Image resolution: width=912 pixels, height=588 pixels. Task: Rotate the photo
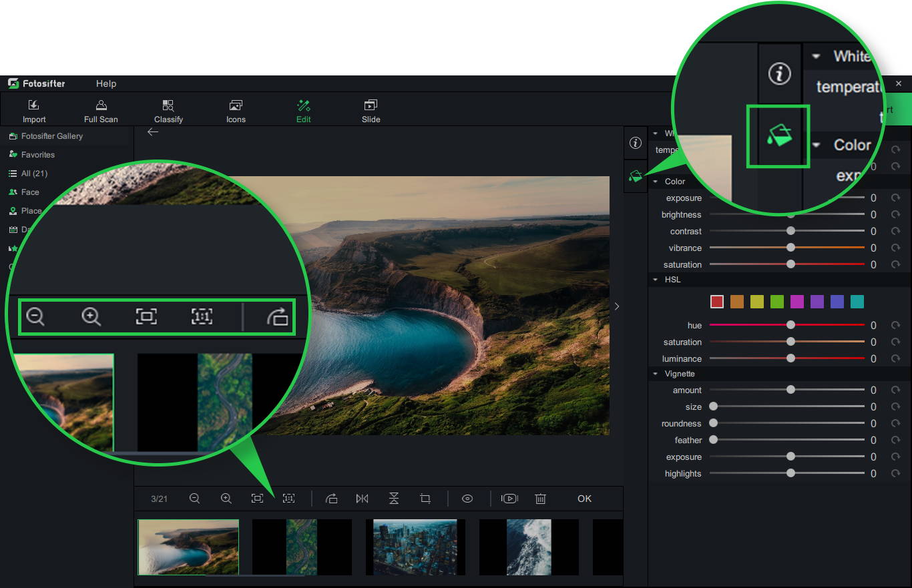coord(331,499)
